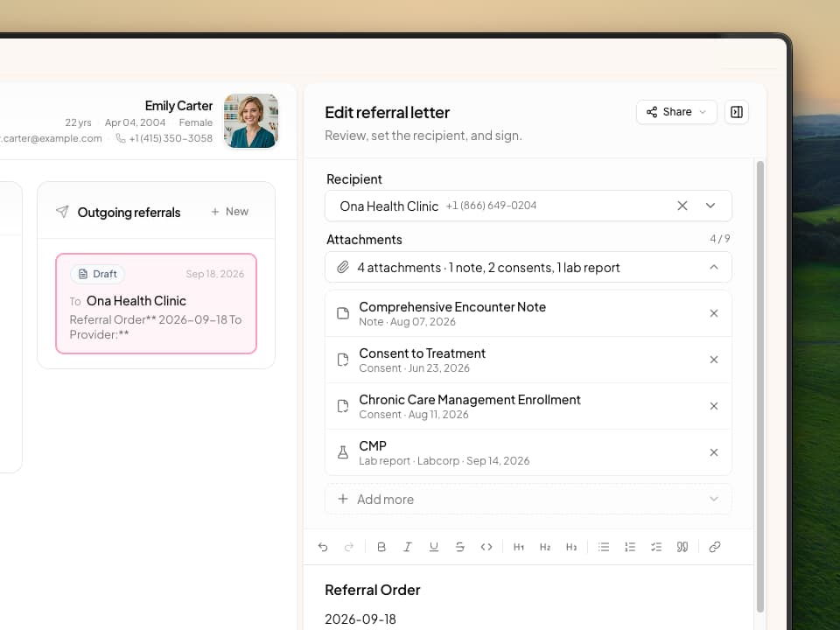Expand the recipient dropdown chevron

(710, 206)
